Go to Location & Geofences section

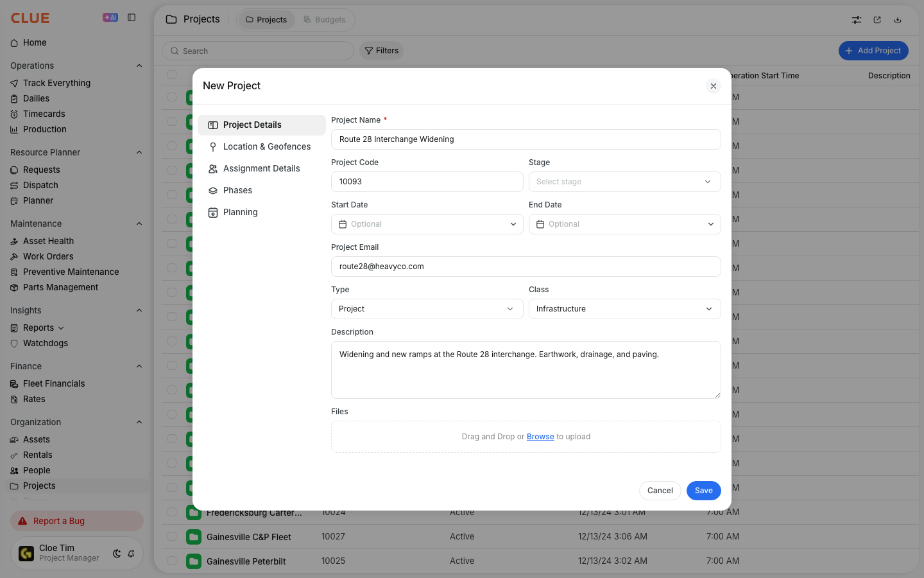tap(262, 147)
